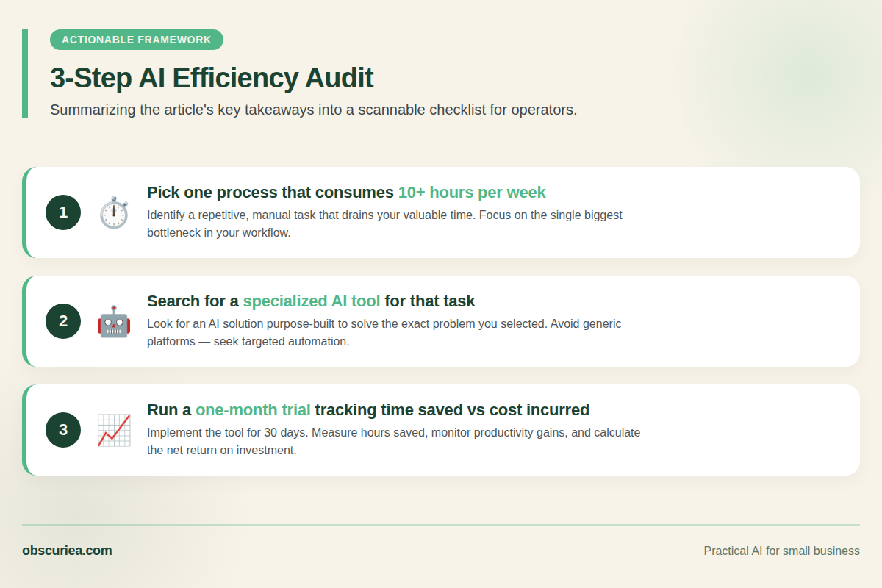Click the 'Identify a repetitive, manual task' description

[384, 224]
